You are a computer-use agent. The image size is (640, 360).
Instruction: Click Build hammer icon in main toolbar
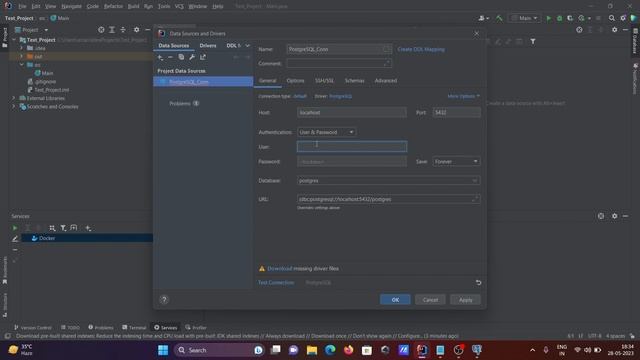(499, 18)
